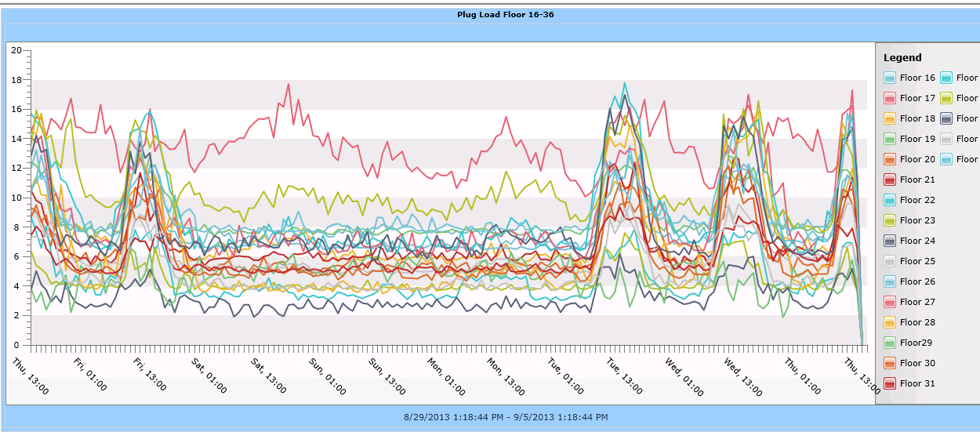Click the 'Fri, 13:00' x-axis label
Image resolution: width=980 pixels, height=432 pixels.
150,374
